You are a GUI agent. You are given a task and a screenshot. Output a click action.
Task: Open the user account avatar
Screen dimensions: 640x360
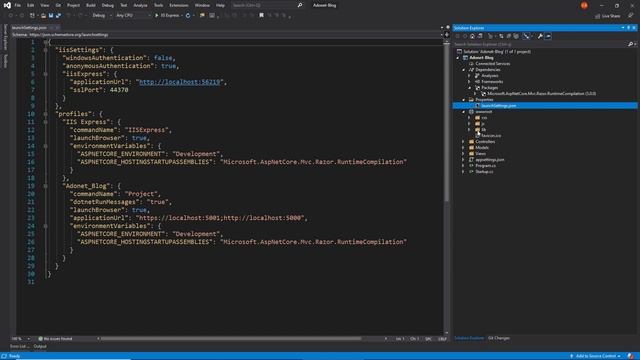(584, 5)
